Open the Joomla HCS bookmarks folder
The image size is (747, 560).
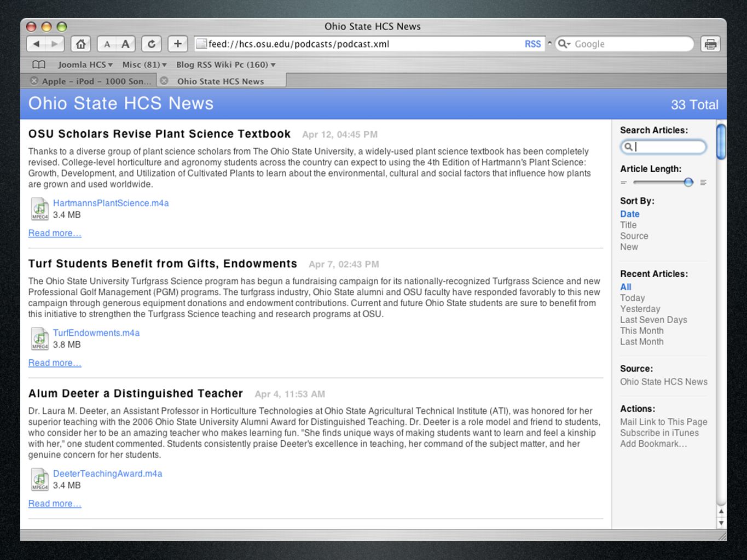tap(85, 65)
